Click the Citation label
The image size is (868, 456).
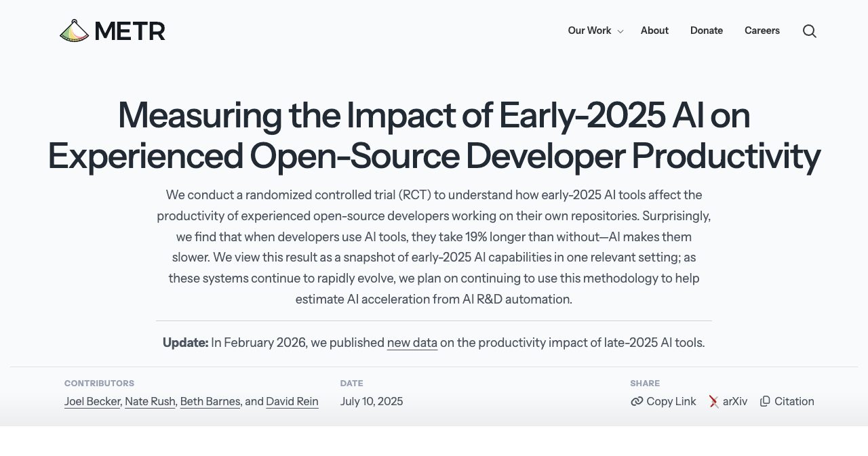pos(794,401)
